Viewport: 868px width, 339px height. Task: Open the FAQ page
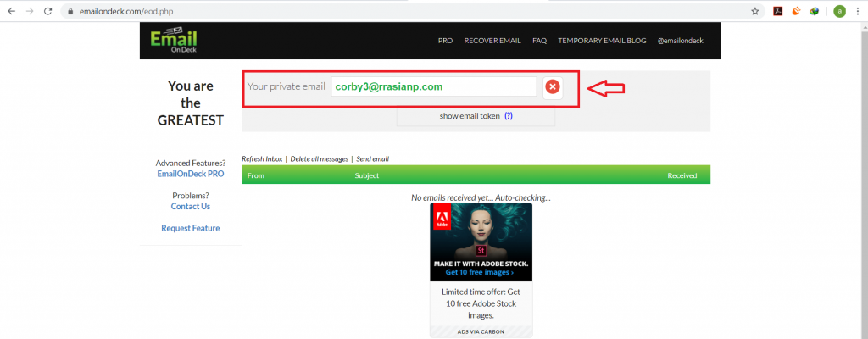pyautogui.click(x=540, y=41)
